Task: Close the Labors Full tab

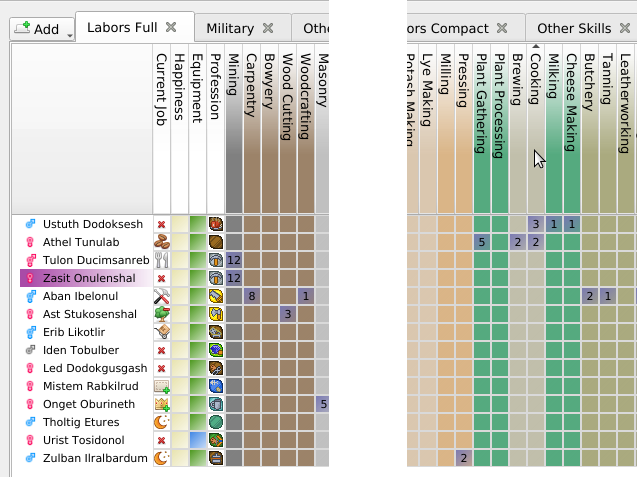Action: (x=171, y=27)
